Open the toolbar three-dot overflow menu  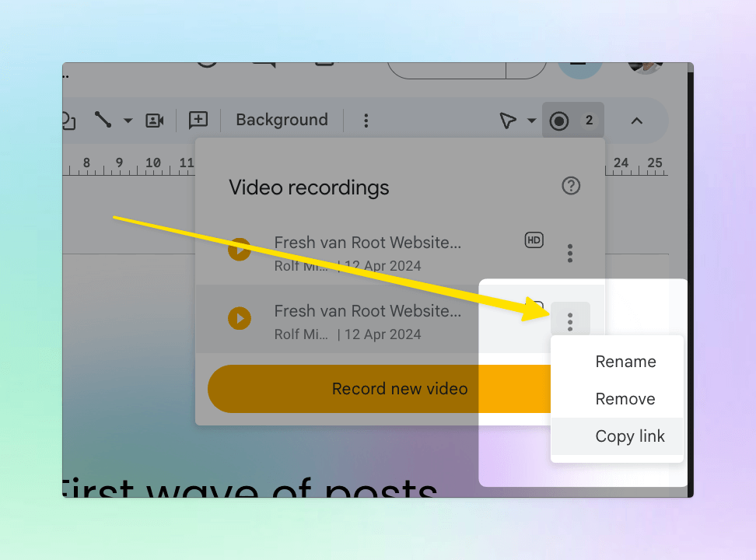click(x=366, y=121)
